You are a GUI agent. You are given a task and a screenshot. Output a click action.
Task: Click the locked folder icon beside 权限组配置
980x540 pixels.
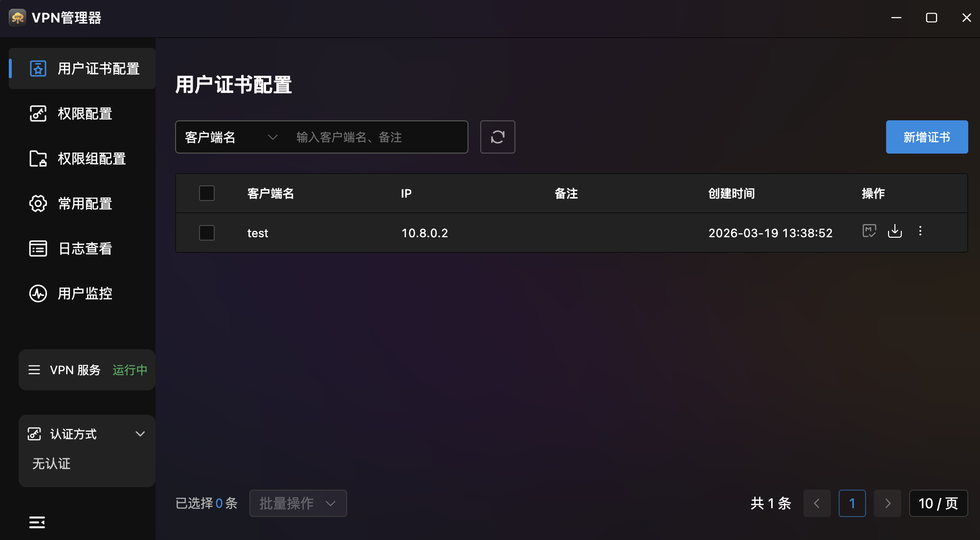tap(38, 158)
